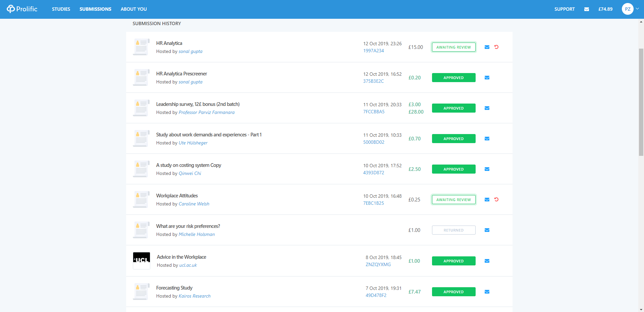View the £74.89 account balance
Image resolution: width=644 pixels, height=312 pixels.
605,9
